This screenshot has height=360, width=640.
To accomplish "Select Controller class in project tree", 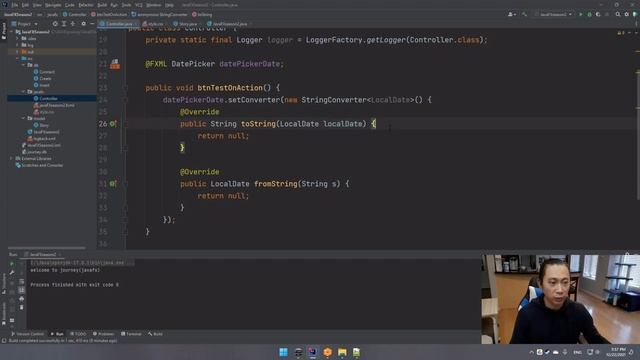I will 46,98.
